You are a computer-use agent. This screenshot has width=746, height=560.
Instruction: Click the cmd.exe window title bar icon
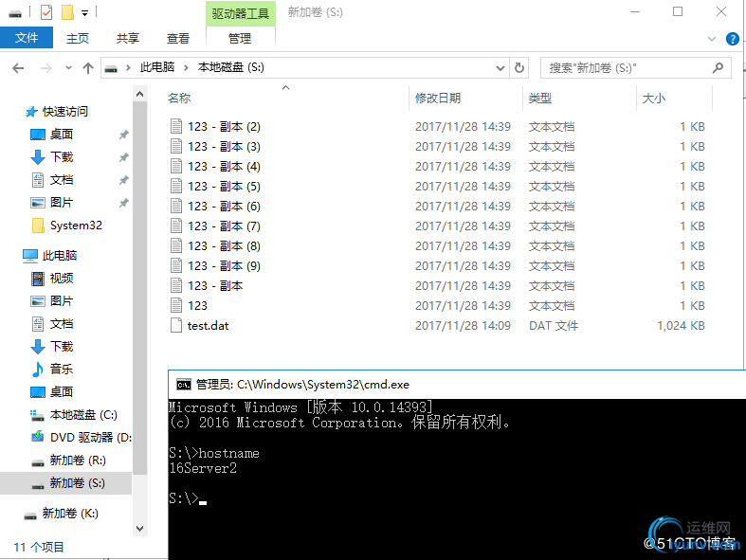pyautogui.click(x=184, y=385)
